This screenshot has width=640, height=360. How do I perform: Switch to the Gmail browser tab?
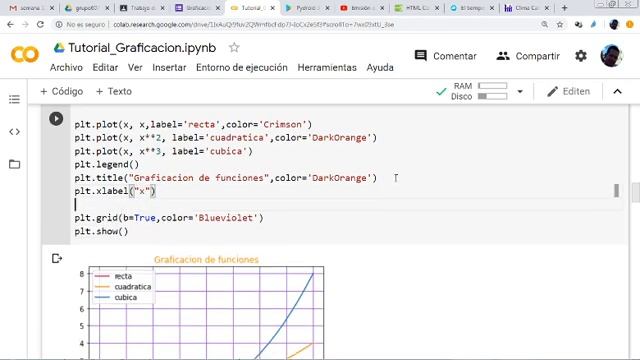tap(32, 8)
